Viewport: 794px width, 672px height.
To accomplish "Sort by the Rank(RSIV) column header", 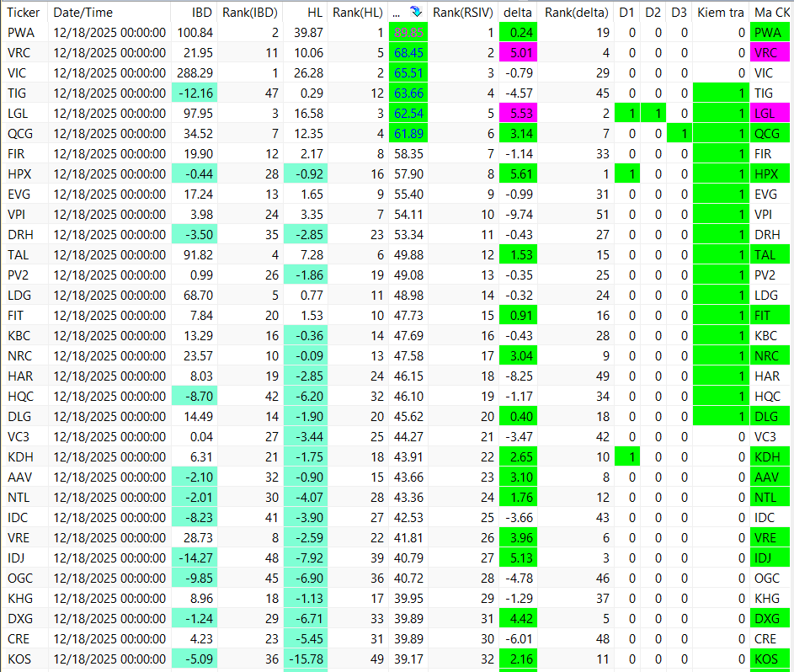I will 463,12.
